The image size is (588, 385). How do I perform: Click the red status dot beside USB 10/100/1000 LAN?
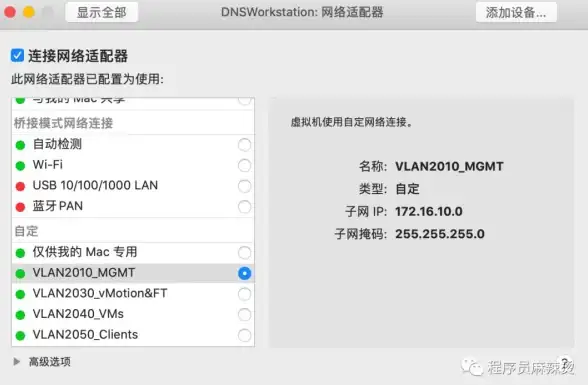(x=20, y=186)
